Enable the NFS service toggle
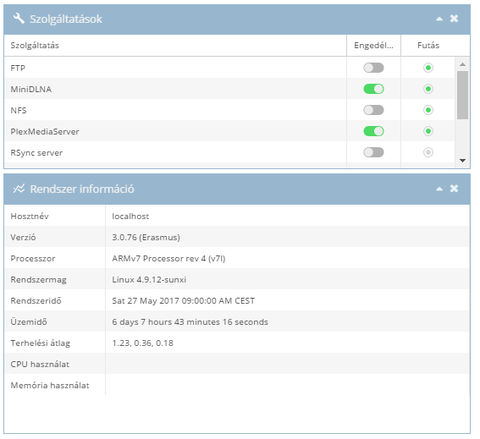The height and width of the screenshot is (439, 480). 373,110
